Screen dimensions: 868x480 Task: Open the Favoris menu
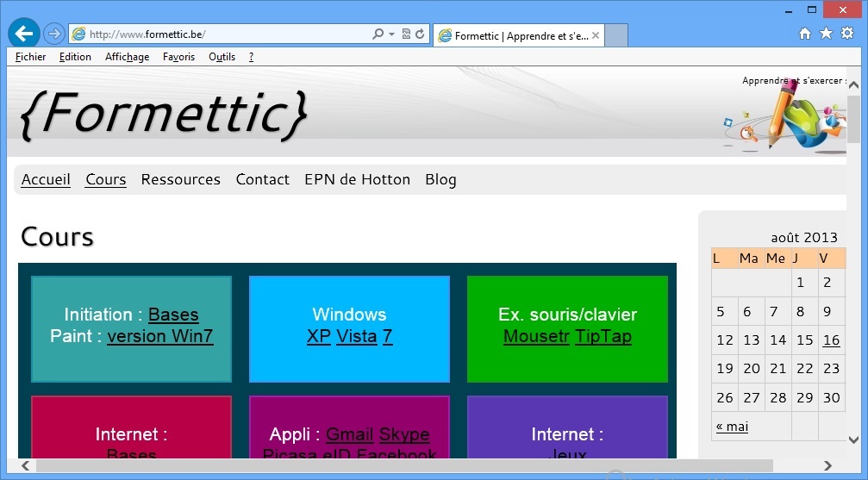(x=178, y=57)
